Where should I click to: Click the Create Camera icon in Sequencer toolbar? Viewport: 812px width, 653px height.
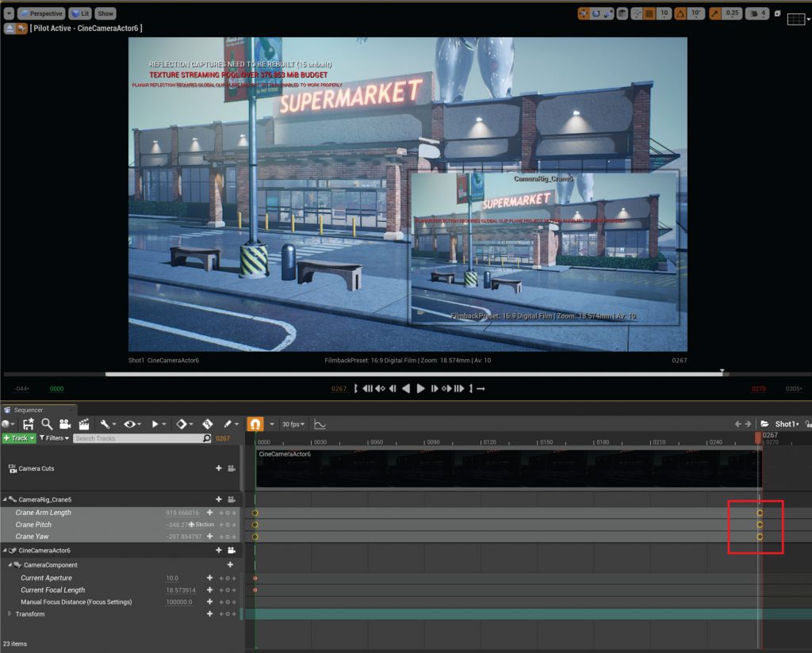[65, 424]
